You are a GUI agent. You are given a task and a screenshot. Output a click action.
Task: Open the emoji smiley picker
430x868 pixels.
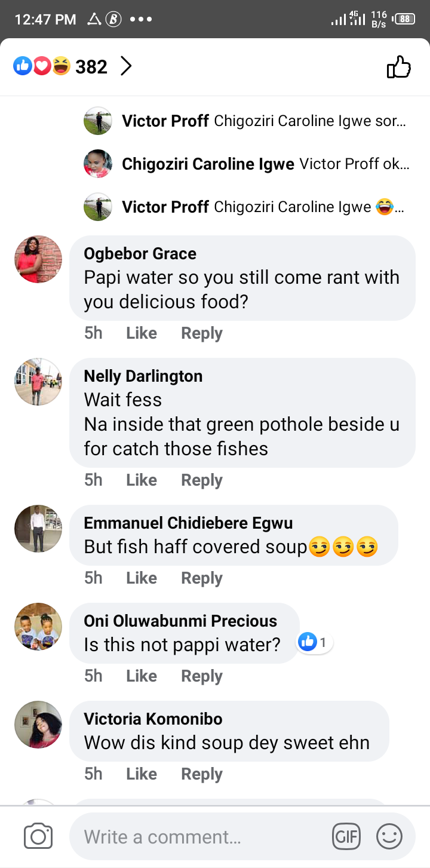pos(389,836)
